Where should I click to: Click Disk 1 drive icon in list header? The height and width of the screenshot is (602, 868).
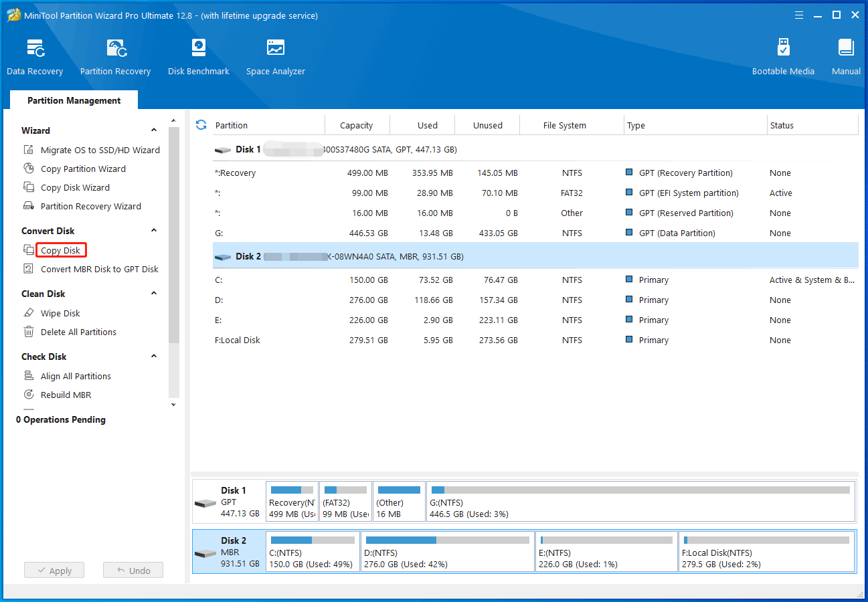[x=223, y=150]
